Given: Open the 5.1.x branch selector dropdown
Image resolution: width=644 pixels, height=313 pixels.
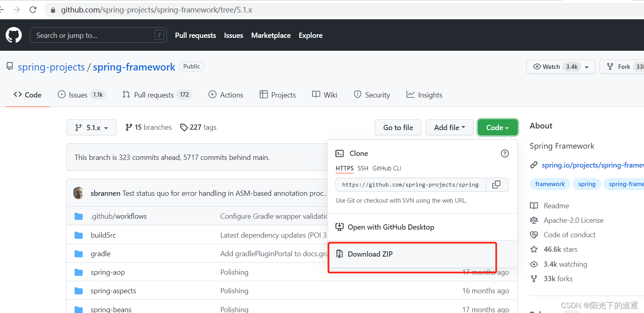Looking at the screenshot, I should click(x=92, y=127).
